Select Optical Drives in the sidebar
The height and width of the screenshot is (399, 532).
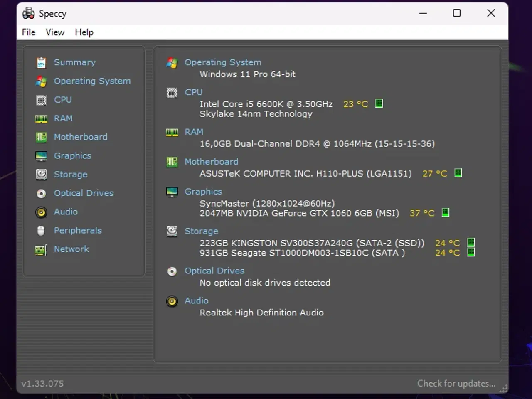tap(84, 193)
